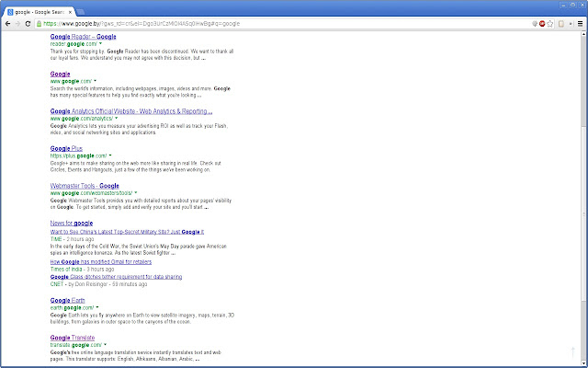The height and width of the screenshot is (368, 588).
Task: Click the https://plus.google.com/ green URL
Action: (x=78, y=155)
